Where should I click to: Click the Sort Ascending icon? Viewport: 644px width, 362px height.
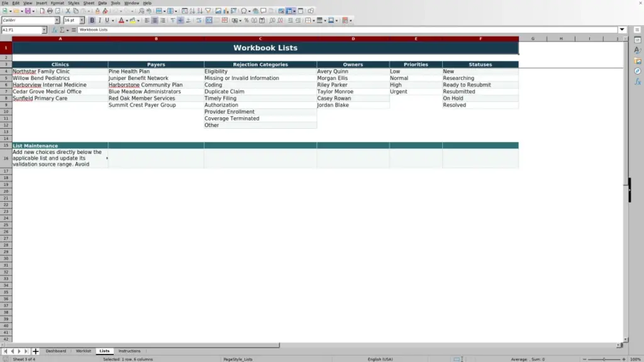pyautogui.click(x=192, y=11)
